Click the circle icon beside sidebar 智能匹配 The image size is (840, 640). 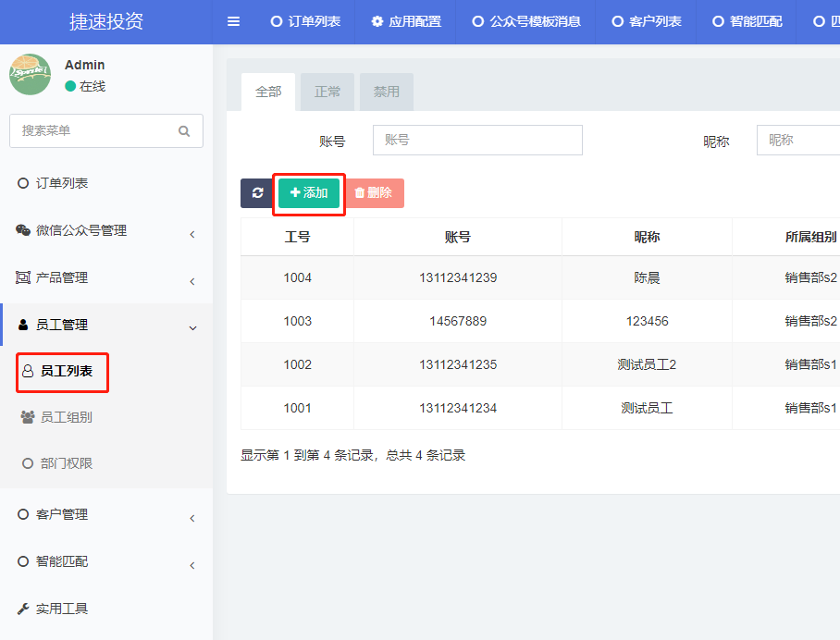pyautogui.click(x=23, y=561)
